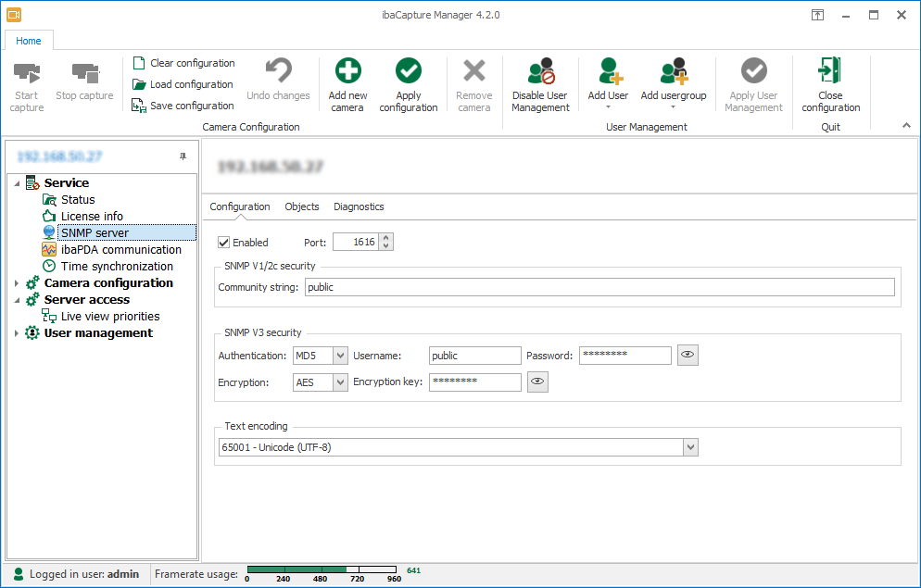Open the Add usergroup dropdown arrow
Viewport: 921px width, 588px height.
tap(673, 106)
